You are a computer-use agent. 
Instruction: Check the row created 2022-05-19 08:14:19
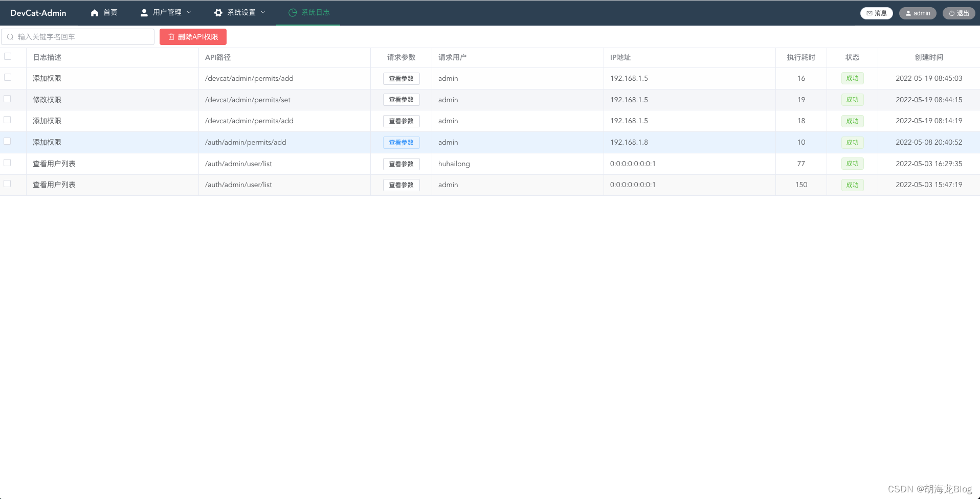tap(8, 120)
